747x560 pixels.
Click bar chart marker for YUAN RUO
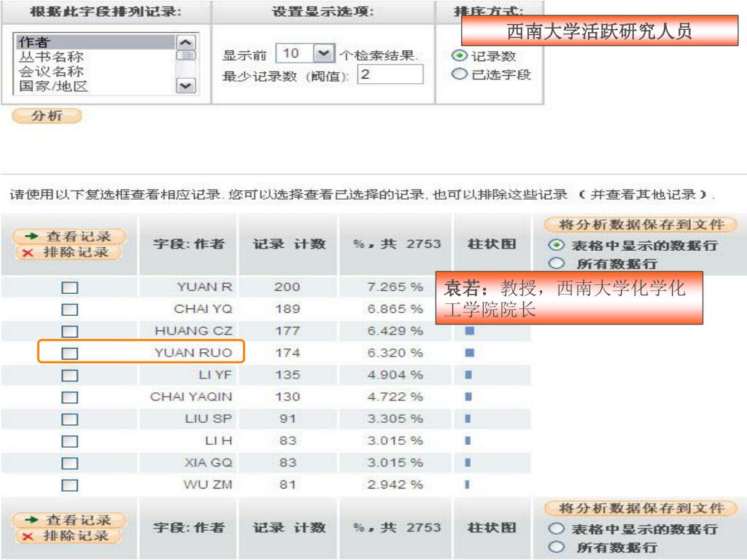point(469,352)
